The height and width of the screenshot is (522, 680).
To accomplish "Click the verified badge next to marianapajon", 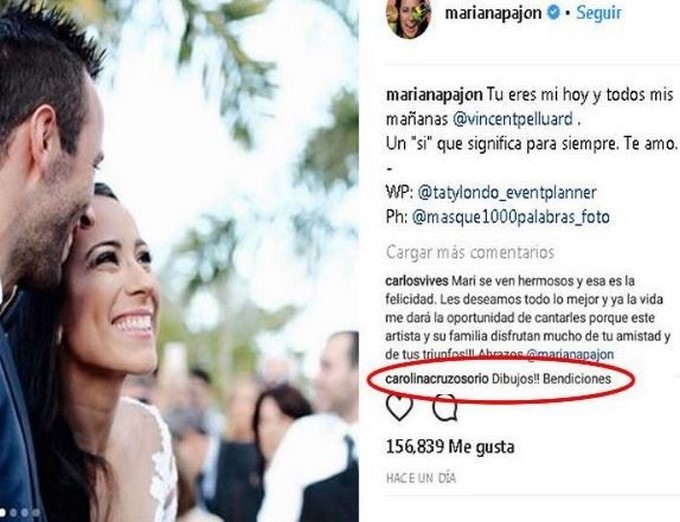I will (553, 13).
